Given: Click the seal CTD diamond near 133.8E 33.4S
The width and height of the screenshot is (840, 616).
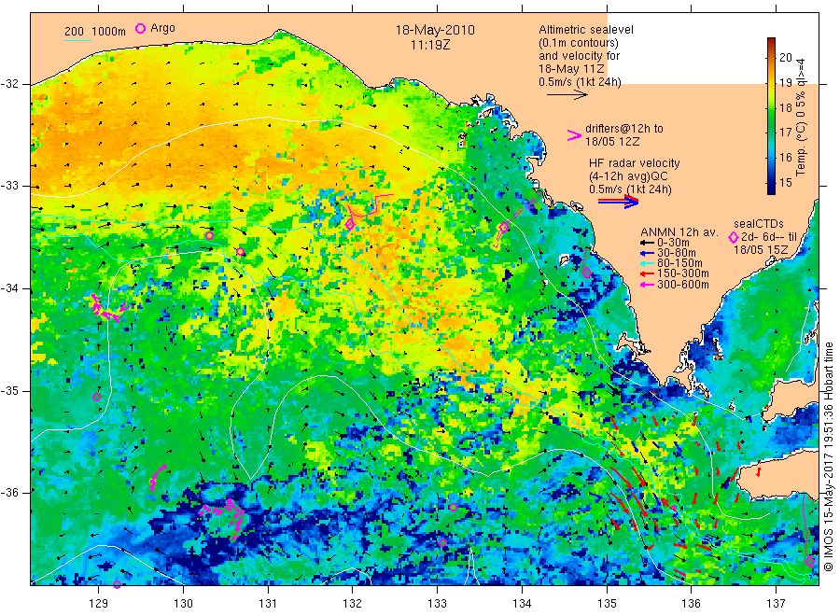Looking at the screenshot, I should tap(504, 227).
